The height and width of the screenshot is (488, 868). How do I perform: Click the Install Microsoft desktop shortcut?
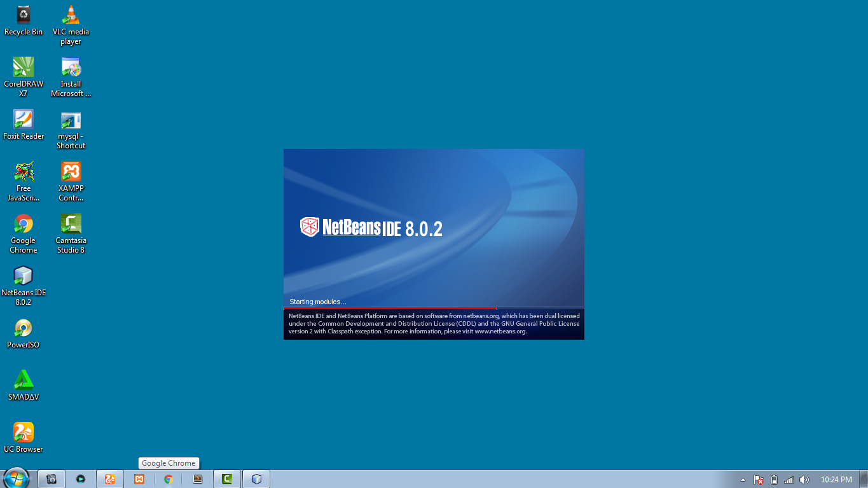pyautogui.click(x=71, y=78)
